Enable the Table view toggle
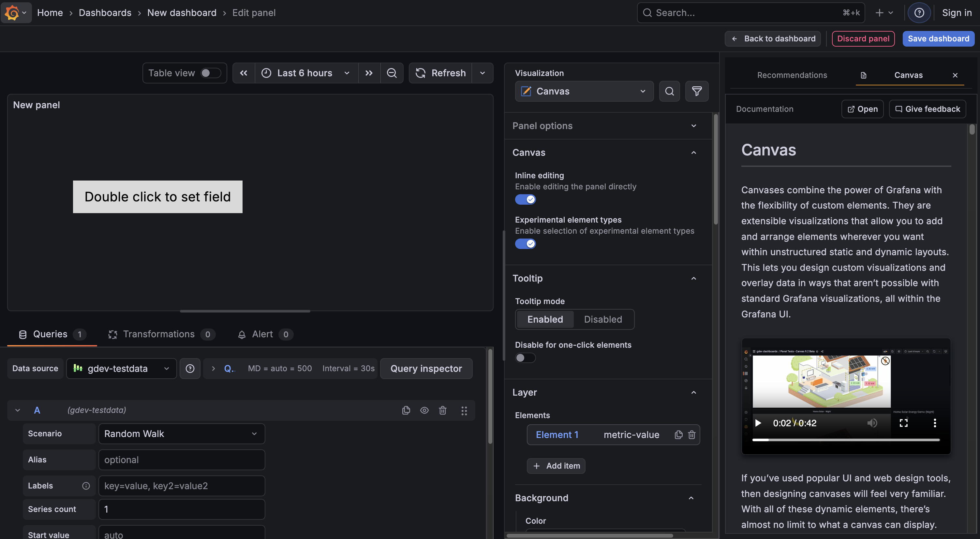The height and width of the screenshot is (539, 980). (210, 73)
